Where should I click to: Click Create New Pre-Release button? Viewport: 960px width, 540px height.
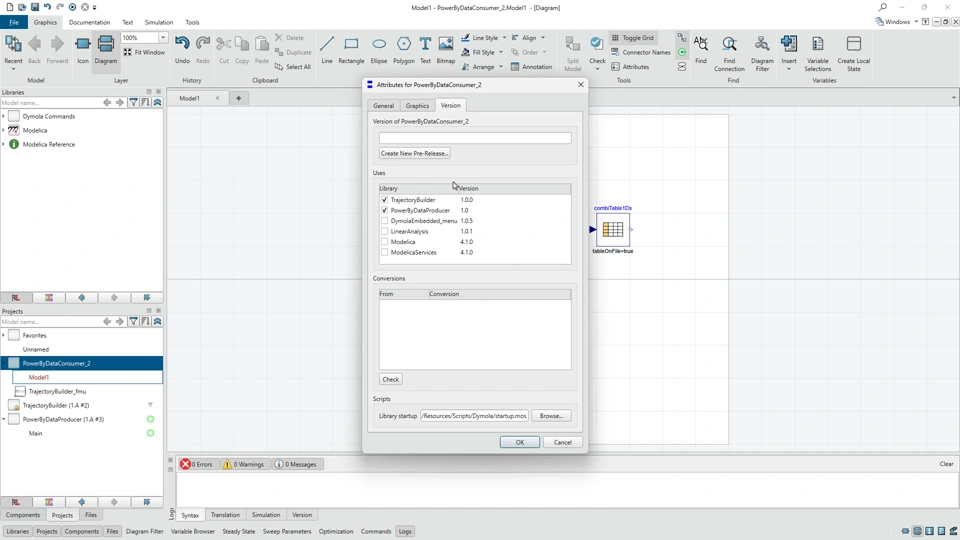point(414,153)
